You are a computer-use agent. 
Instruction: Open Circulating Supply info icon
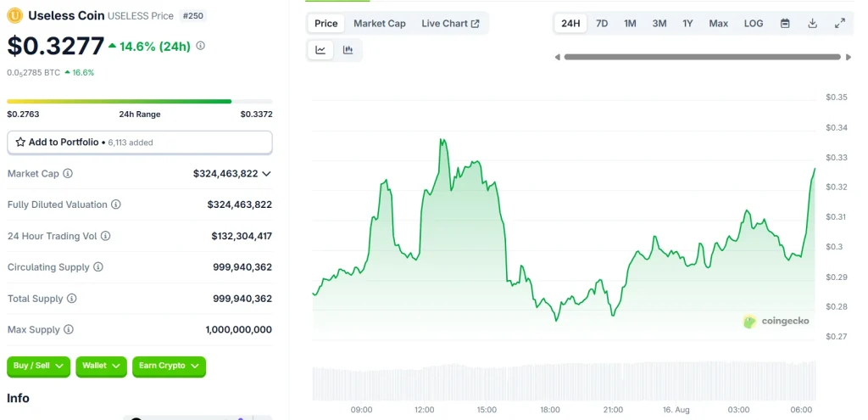tap(98, 267)
